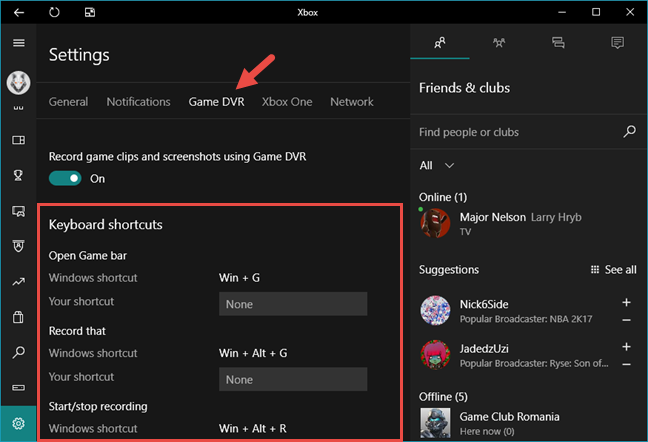This screenshot has height=442, width=648.
Task: Switch to the Messages tab icon
Action: (x=558, y=42)
